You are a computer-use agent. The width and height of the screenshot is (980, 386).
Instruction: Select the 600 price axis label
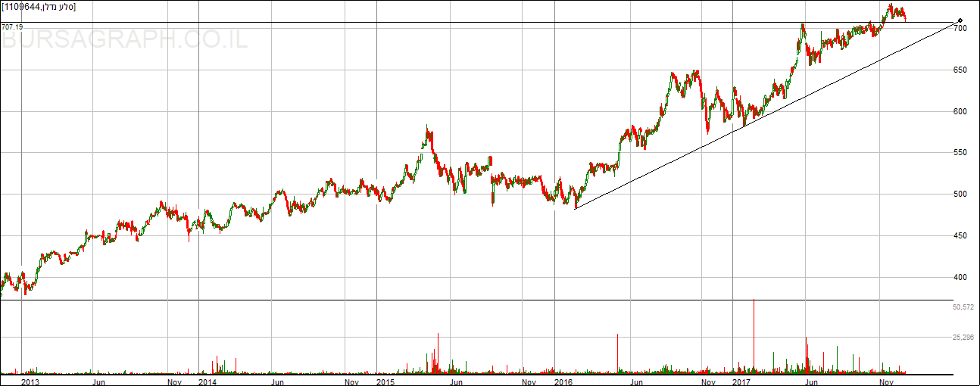pos(960,112)
